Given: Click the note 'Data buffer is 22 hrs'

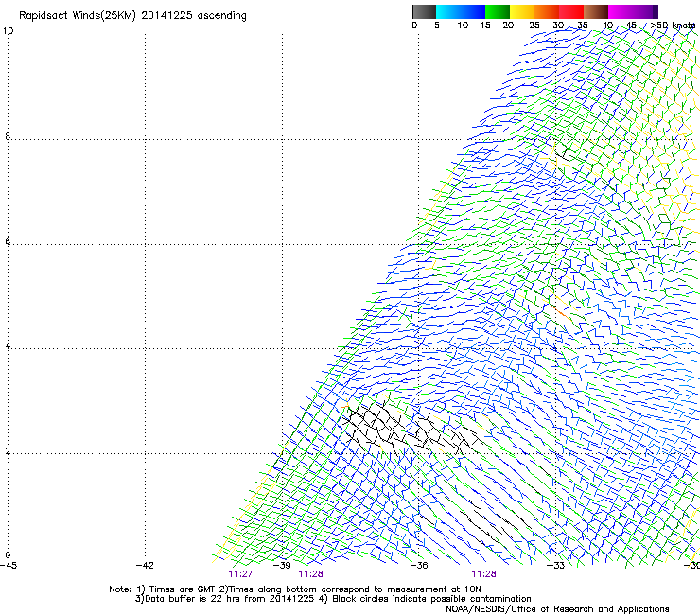Looking at the screenshot, I should click(193, 599).
